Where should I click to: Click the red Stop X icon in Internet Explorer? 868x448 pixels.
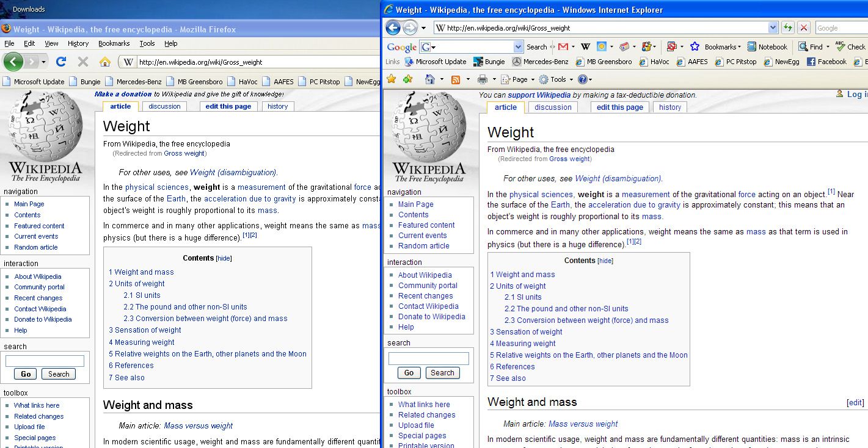pos(804,27)
